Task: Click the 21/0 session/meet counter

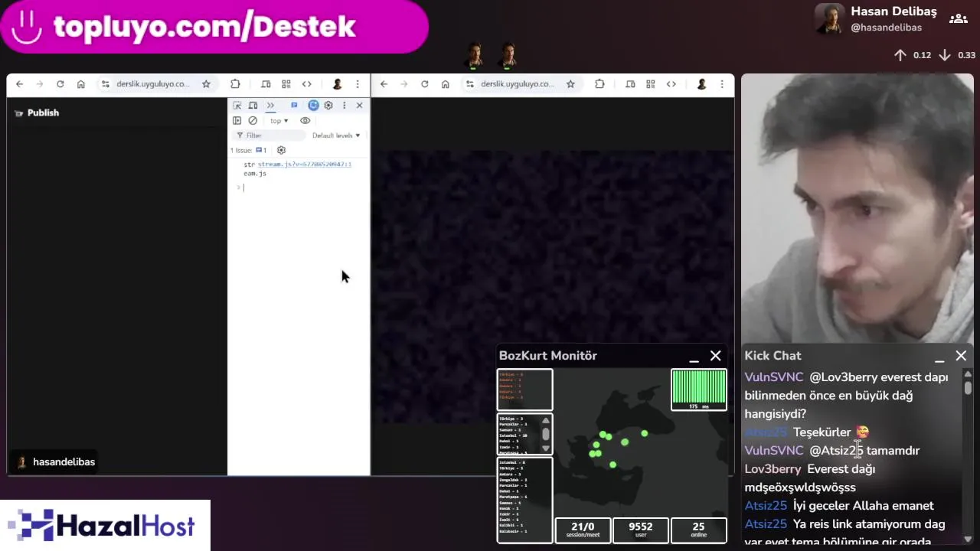Action: click(x=583, y=530)
